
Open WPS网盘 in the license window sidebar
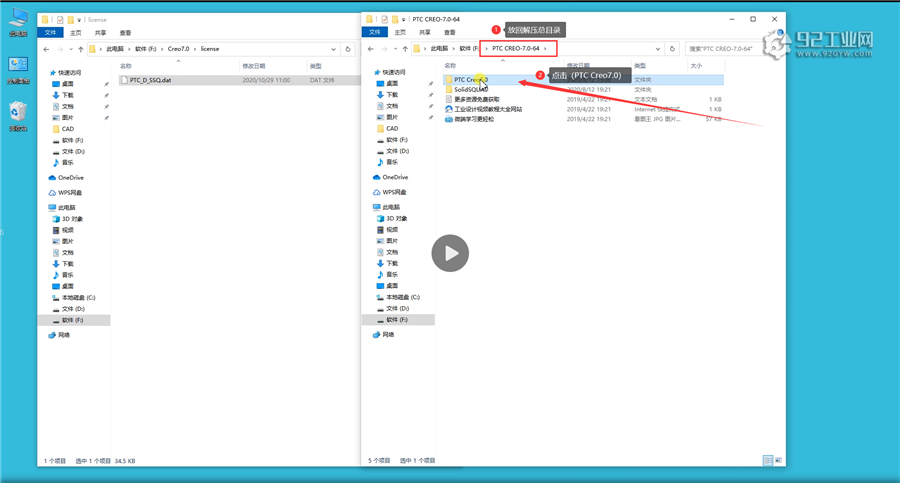coord(65,193)
